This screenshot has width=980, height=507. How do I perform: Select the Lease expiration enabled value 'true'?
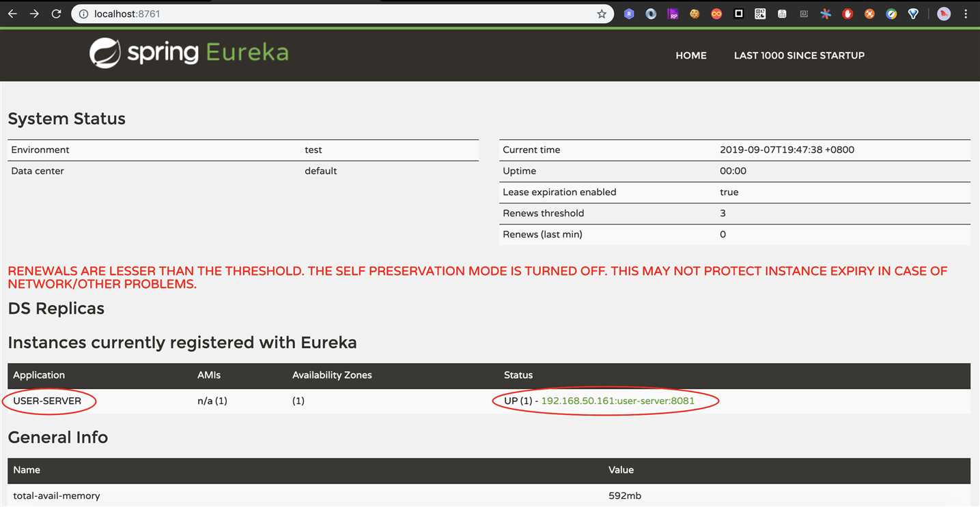click(x=729, y=192)
